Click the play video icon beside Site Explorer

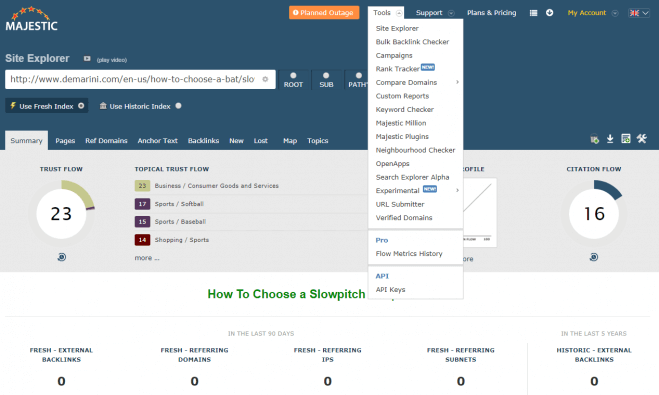87,59
